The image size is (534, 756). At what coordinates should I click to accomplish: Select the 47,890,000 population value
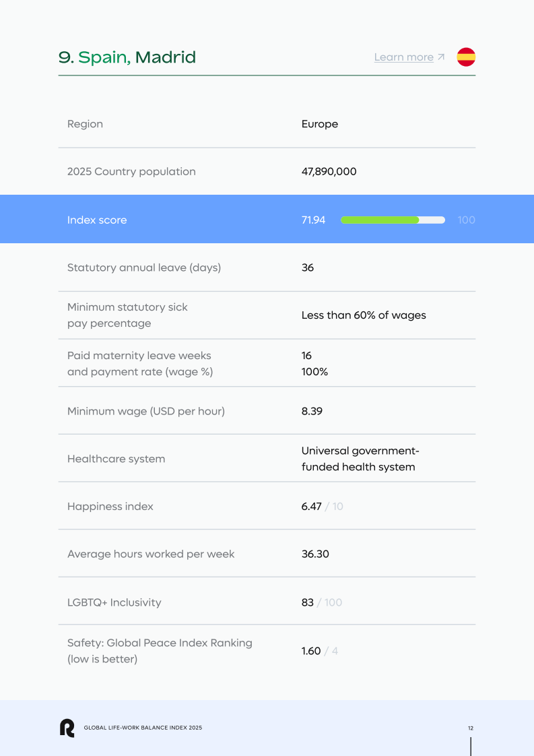[329, 172]
